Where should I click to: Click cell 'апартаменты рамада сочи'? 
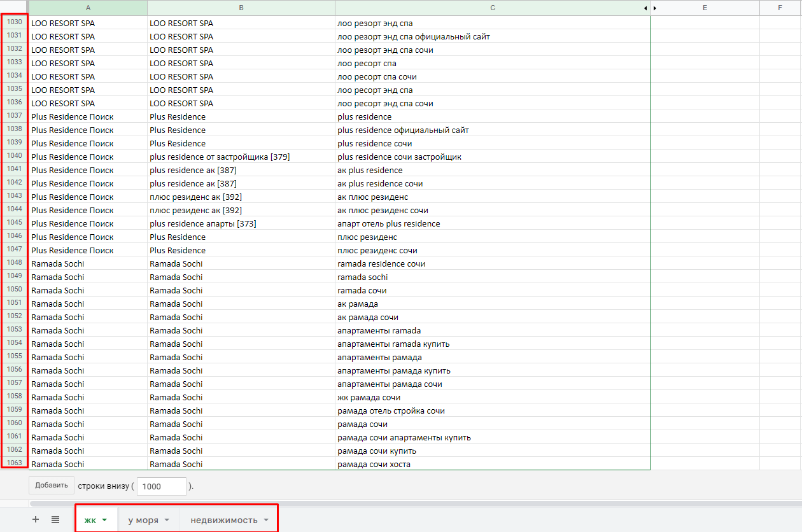coord(493,384)
